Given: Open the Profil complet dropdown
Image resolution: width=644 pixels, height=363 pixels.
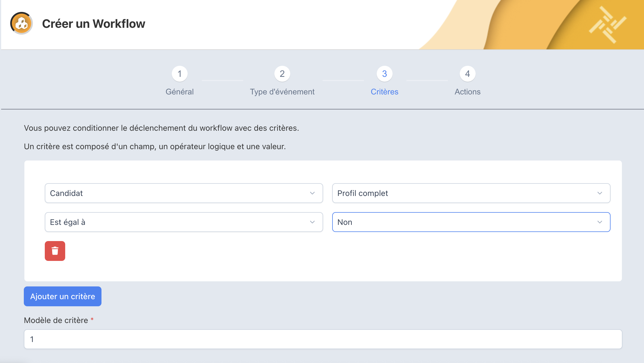Looking at the screenshot, I should pyautogui.click(x=471, y=193).
